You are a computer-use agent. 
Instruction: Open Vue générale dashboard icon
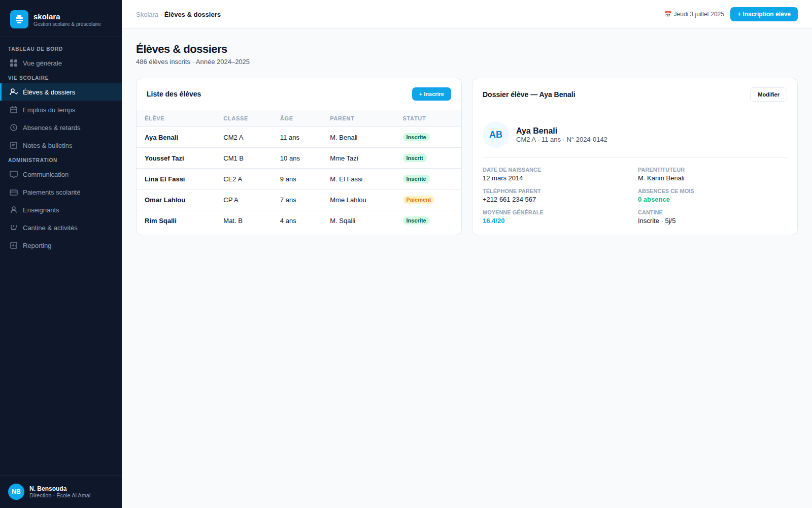14,63
